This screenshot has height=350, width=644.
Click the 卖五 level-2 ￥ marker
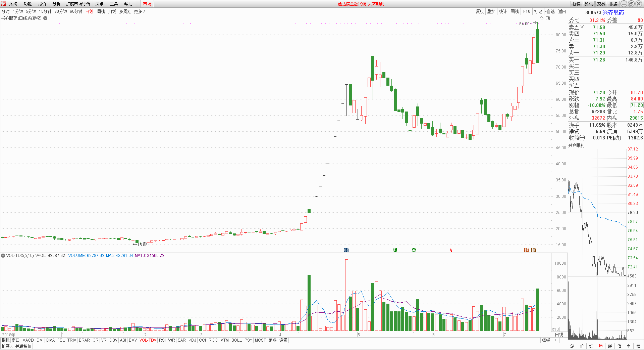point(582,28)
